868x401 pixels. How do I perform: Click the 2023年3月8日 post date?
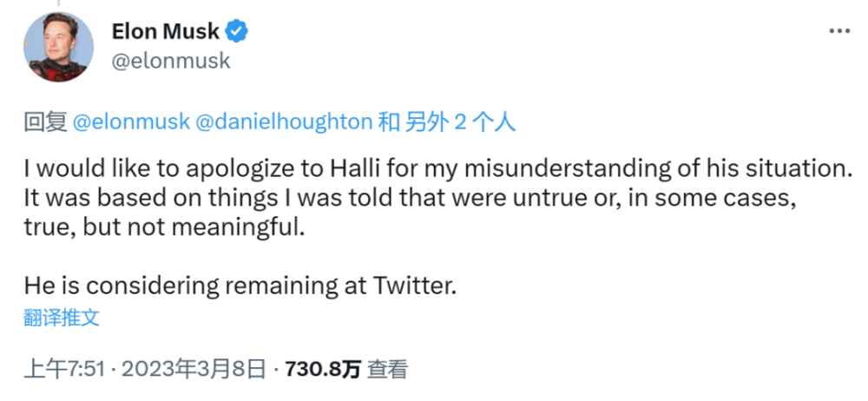[x=192, y=370]
